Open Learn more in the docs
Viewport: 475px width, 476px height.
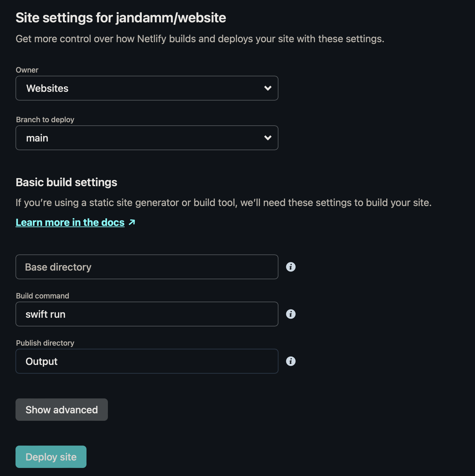[70, 222]
